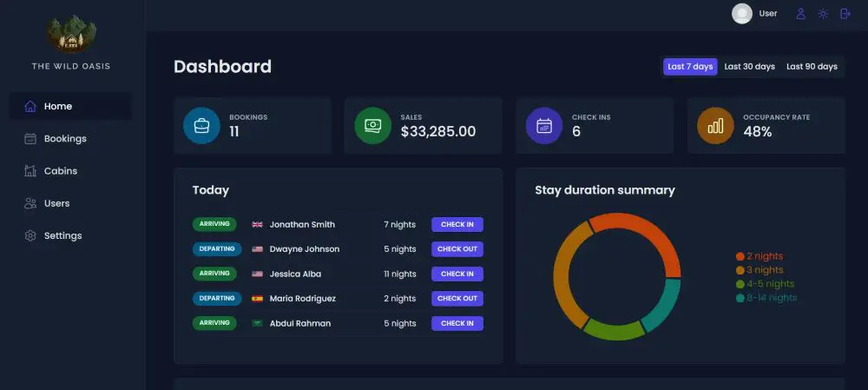
Task: Select the Last 7 days filter
Action: [x=690, y=67]
